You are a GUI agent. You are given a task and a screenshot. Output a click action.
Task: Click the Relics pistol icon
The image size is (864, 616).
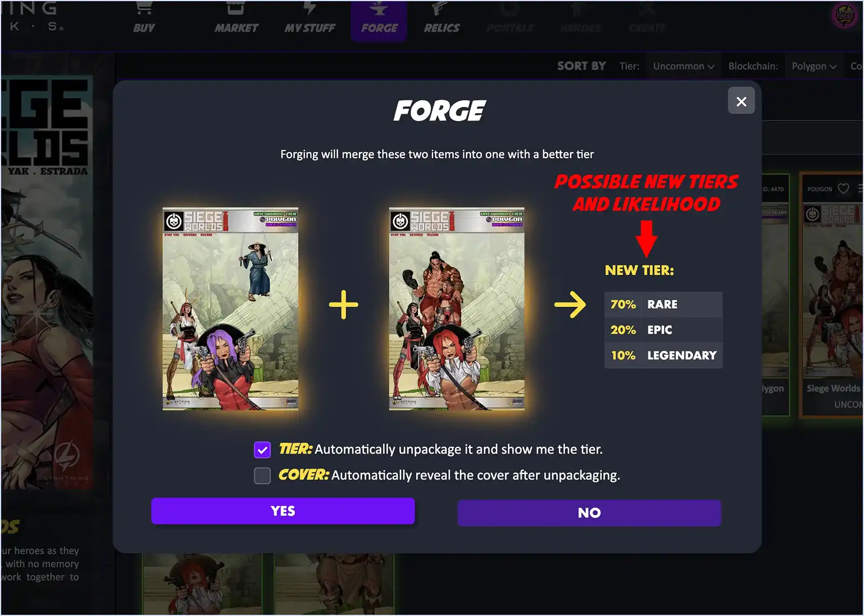click(x=441, y=9)
